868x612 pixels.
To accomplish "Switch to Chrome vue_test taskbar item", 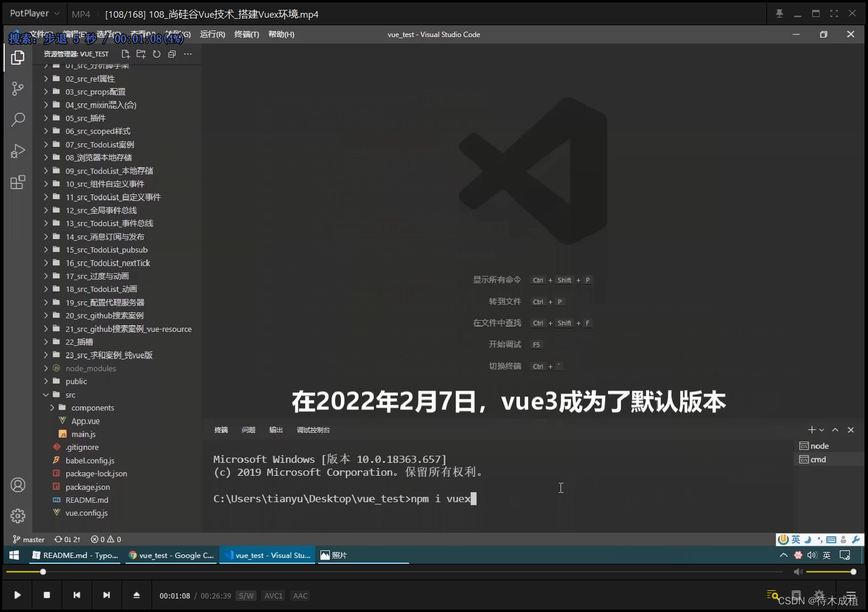I will 171,555.
